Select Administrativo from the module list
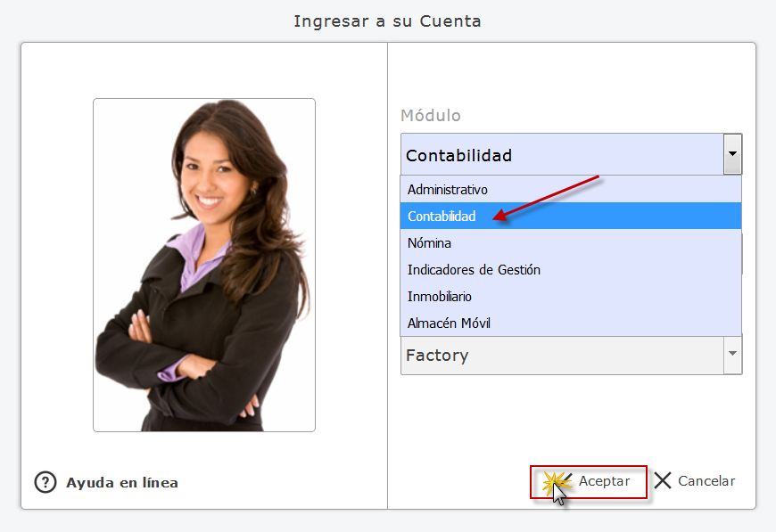Screen dimensions: 776x532 (x=571, y=190)
